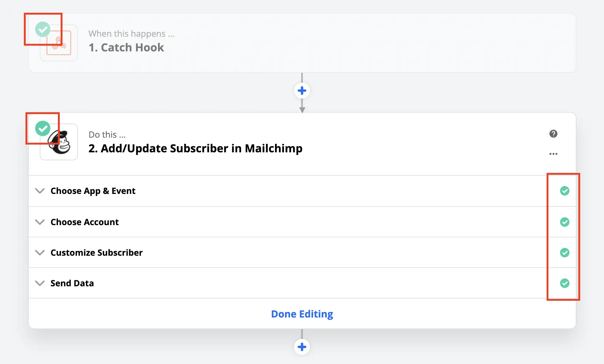604x364 pixels.
Task: Expand the Choose Account section chevron
Action: click(x=40, y=222)
